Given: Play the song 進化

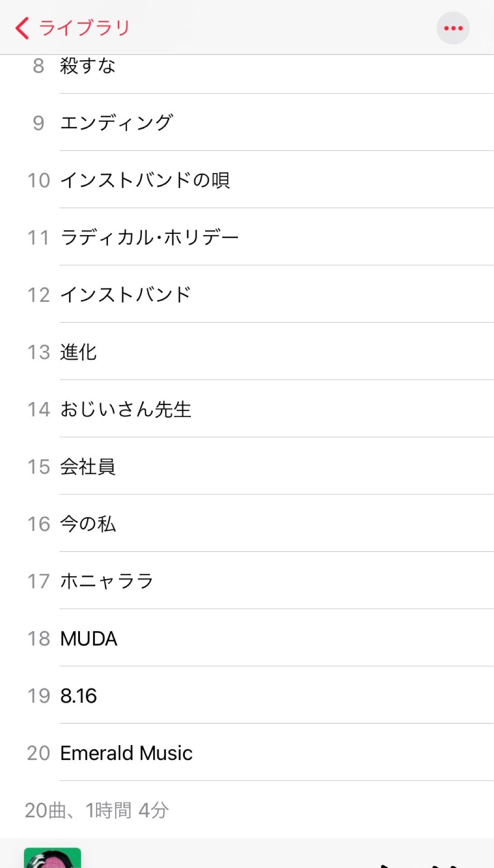Looking at the screenshot, I should coord(79,353).
